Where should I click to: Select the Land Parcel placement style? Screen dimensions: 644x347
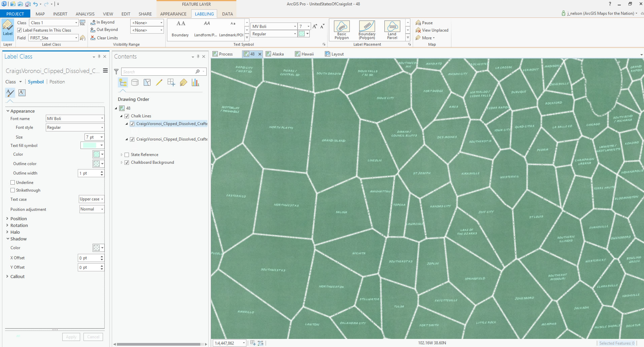[x=392, y=27]
